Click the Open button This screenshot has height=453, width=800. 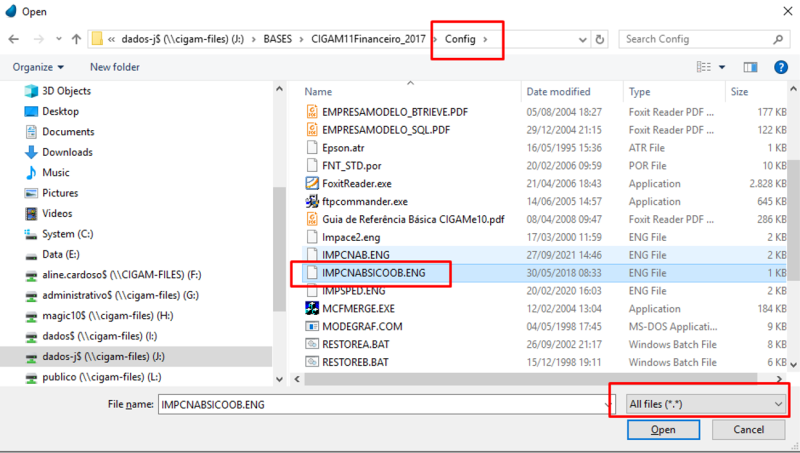[x=663, y=430]
